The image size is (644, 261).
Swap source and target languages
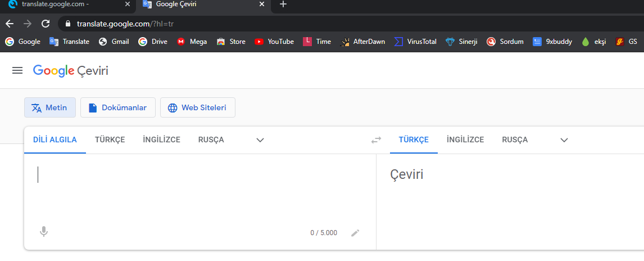point(376,140)
